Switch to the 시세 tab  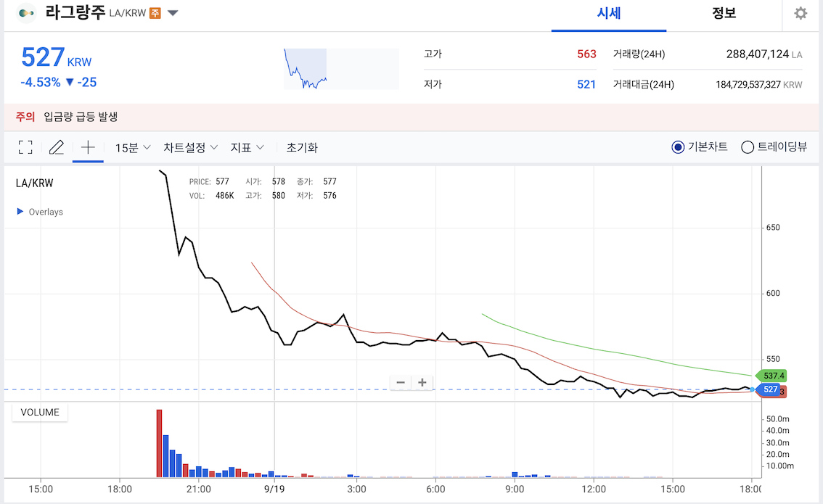[x=608, y=13]
